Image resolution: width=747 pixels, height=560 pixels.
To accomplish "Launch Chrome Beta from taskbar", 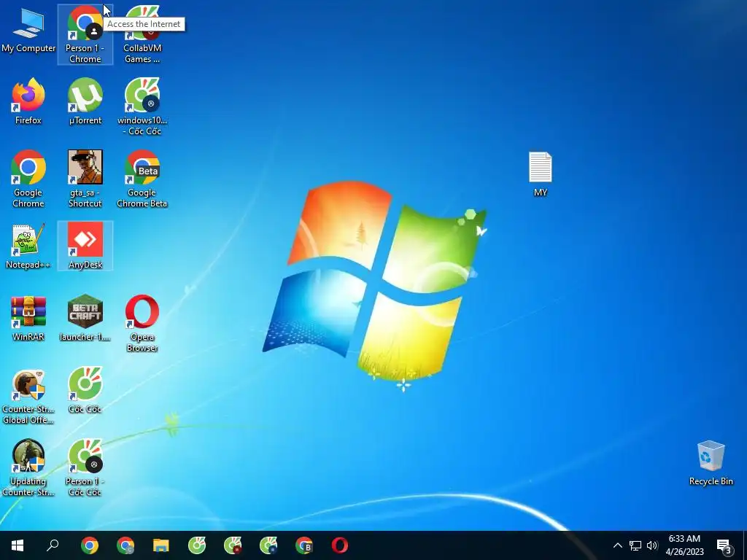I will [304, 545].
